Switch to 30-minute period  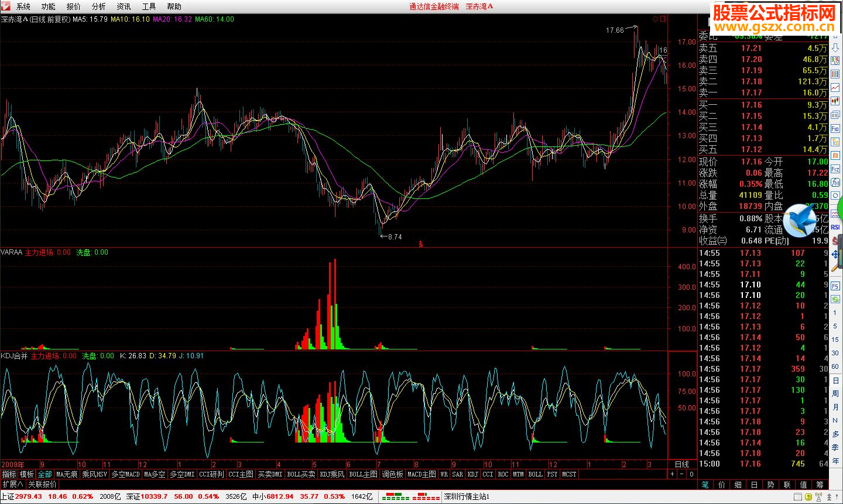(835, 353)
